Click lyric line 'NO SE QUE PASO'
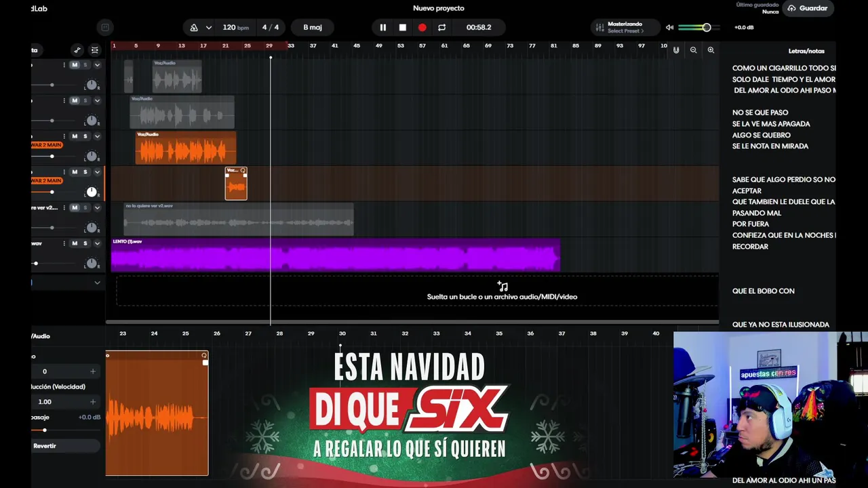Viewport: 868px width, 488px height. coord(760,113)
